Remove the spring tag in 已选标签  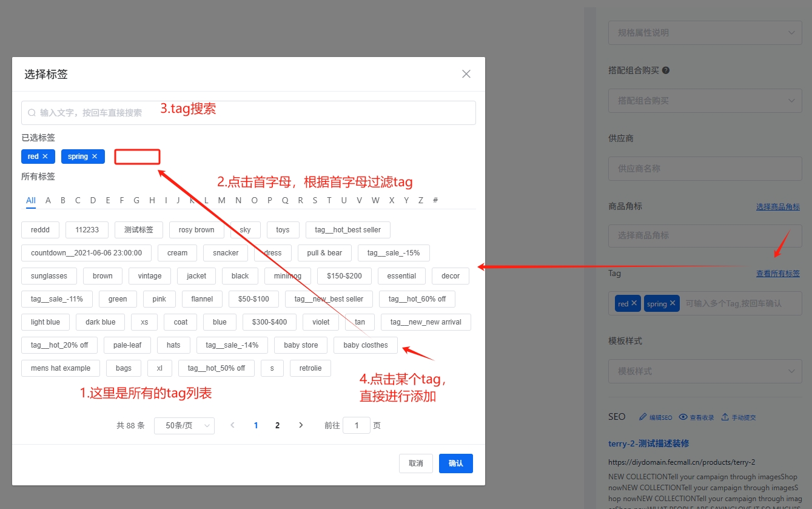(95, 157)
